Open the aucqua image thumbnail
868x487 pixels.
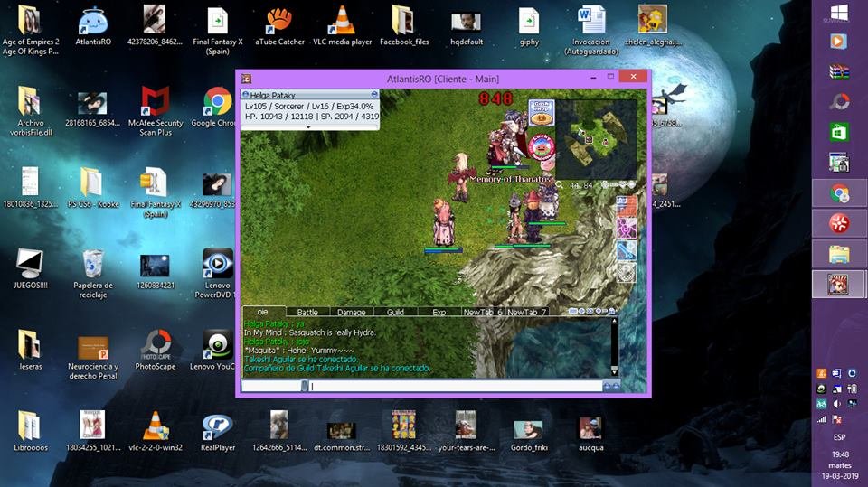click(x=590, y=435)
